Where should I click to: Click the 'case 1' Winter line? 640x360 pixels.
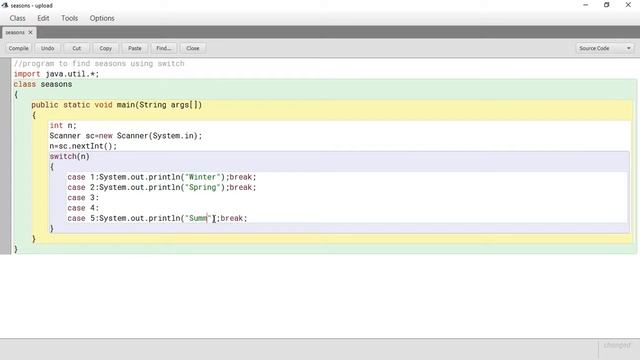(162, 177)
